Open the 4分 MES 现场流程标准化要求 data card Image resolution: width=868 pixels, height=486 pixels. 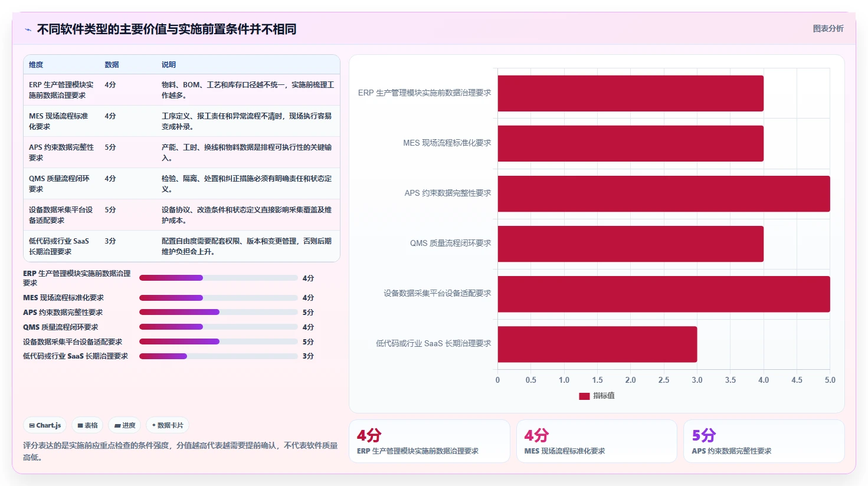point(597,441)
